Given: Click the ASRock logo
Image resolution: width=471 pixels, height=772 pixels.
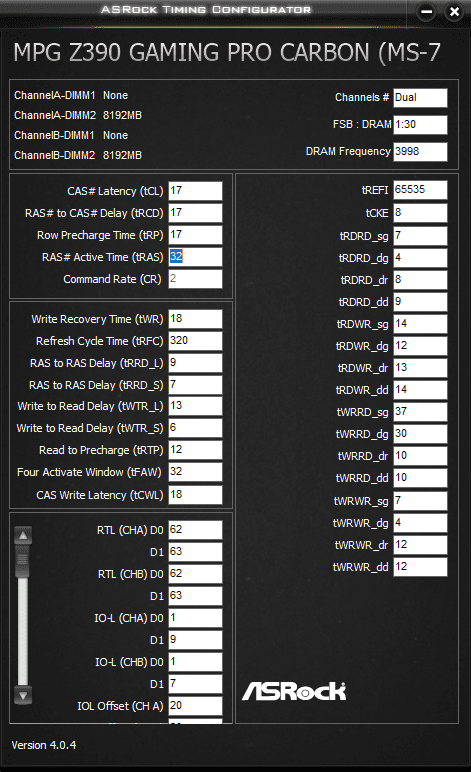Looking at the screenshot, I should click(294, 691).
